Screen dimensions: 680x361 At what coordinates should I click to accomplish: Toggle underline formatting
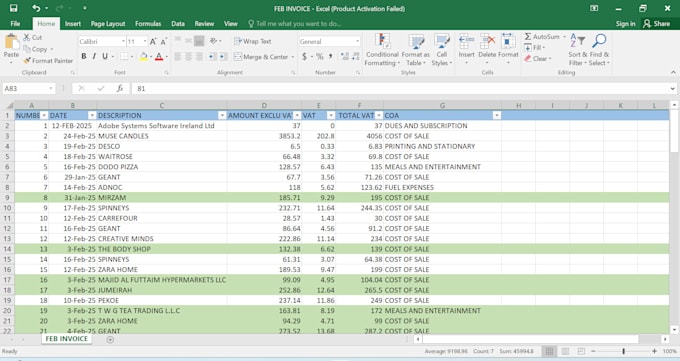105,56
